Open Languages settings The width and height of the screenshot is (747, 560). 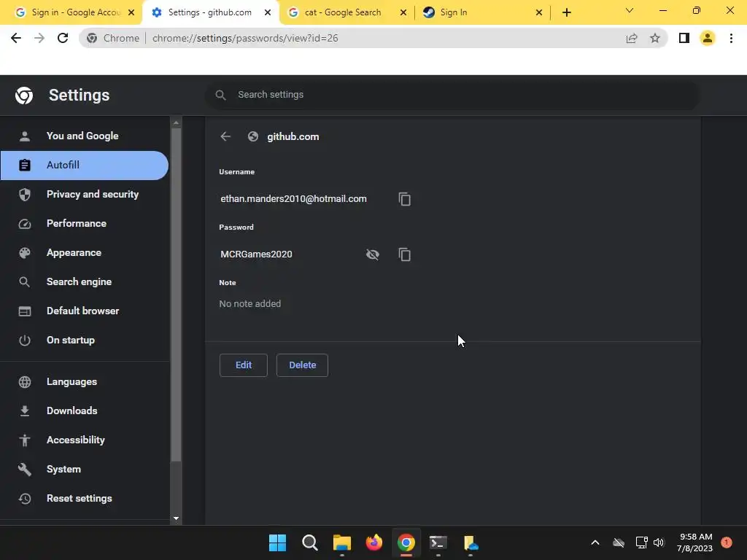(x=85, y=381)
